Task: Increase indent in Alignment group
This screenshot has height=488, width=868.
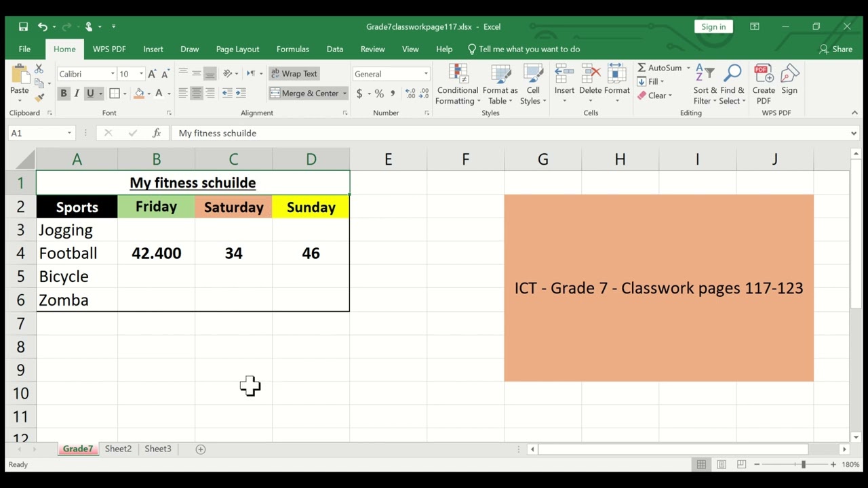Action: (x=241, y=94)
